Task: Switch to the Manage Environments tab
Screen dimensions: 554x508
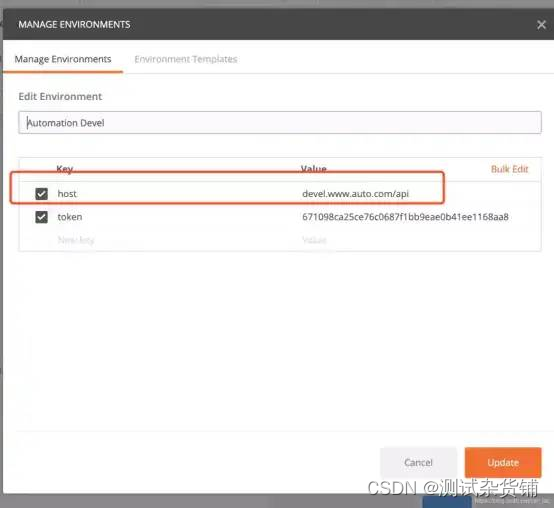Action: click(x=63, y=59)
